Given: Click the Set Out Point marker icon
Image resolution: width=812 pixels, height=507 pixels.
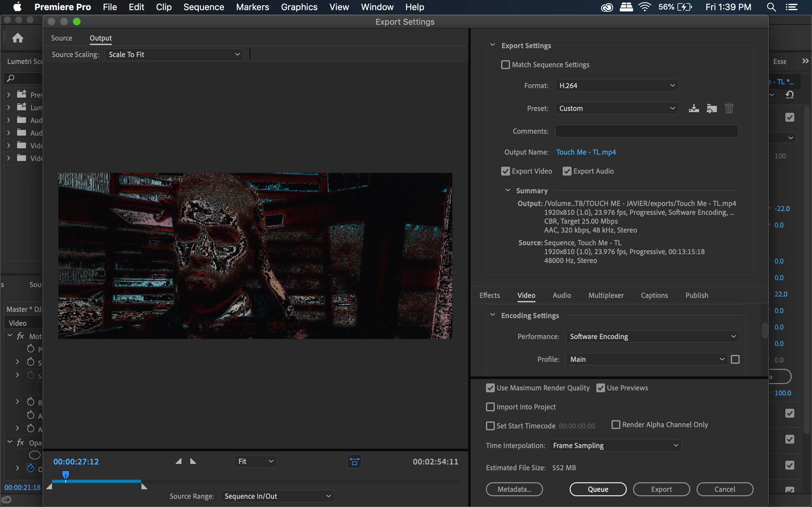Looking at the screenshot, I should (193, 461).
